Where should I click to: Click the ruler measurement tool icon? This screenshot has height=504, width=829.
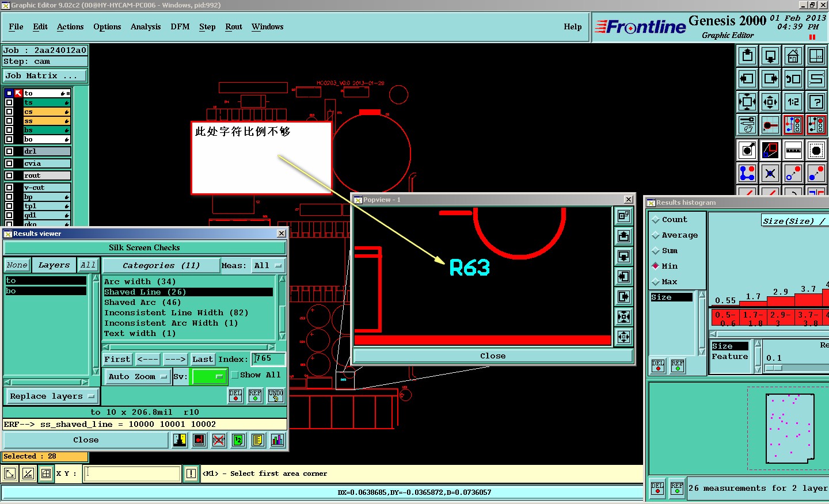pos(793,150)
